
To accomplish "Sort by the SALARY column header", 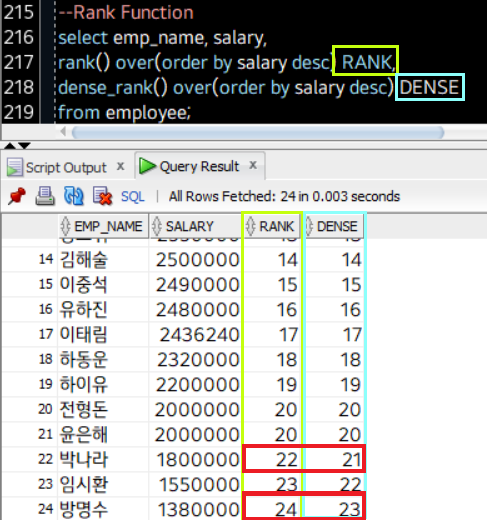I will tap(195, 227).
